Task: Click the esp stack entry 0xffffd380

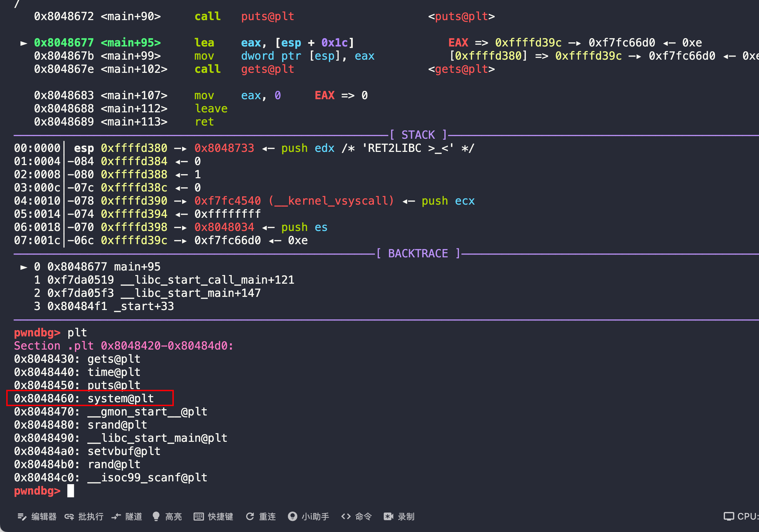Action: [x=134, y=148]
